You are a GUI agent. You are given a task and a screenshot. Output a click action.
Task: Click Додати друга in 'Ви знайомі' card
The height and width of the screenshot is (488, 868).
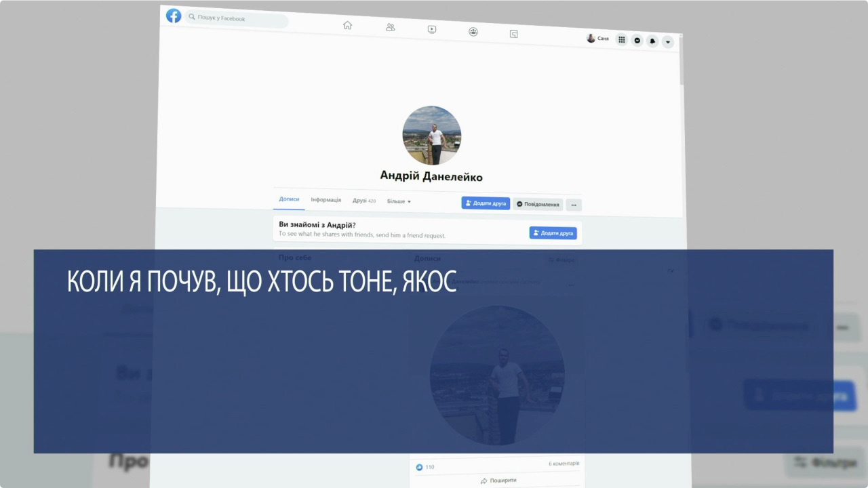[x=553, y=233]
